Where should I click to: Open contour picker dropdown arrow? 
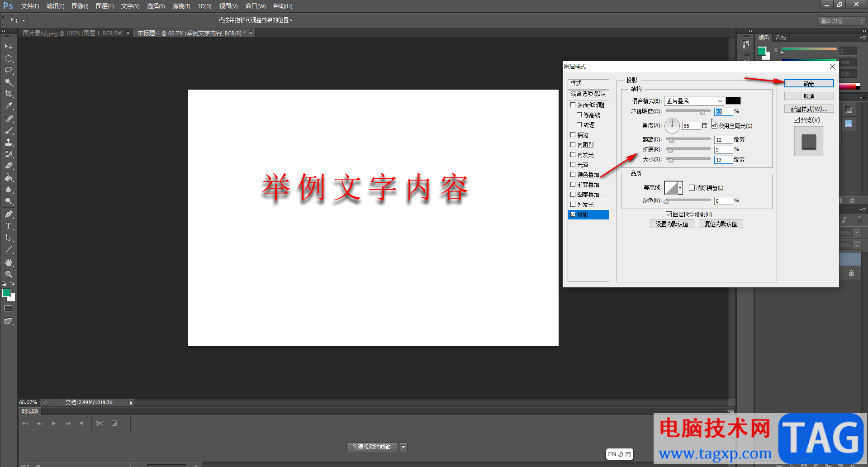(680, 188)
